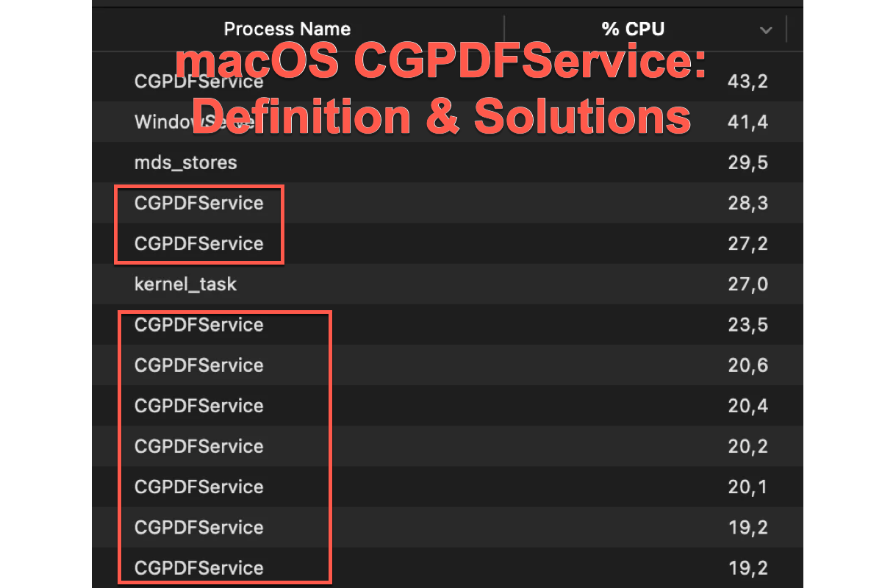Toggle the sort direction chevron beside % CPU
Image resolution: width=882 pixels, height=588 pixels.
pos(766,30)
